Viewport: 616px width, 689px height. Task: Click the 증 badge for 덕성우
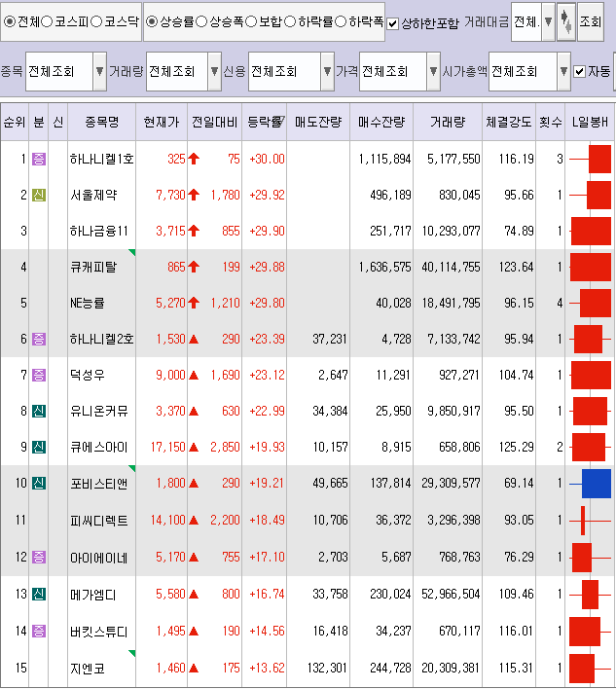click(39, 375)
